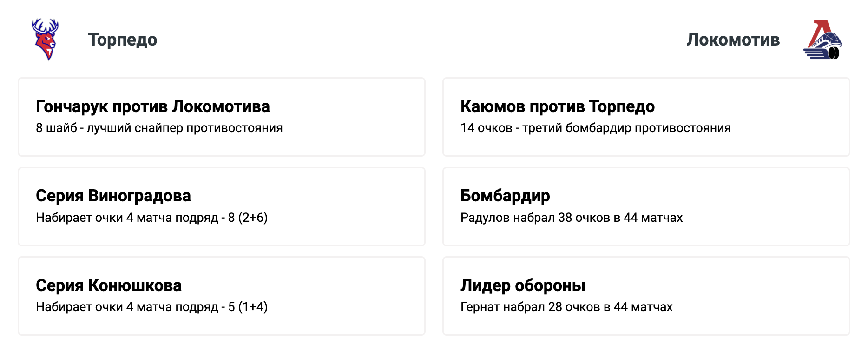This screenshot has height=345, width=868.
Task: Click the Локомотив team name
Action: click(x=734, y=40)
